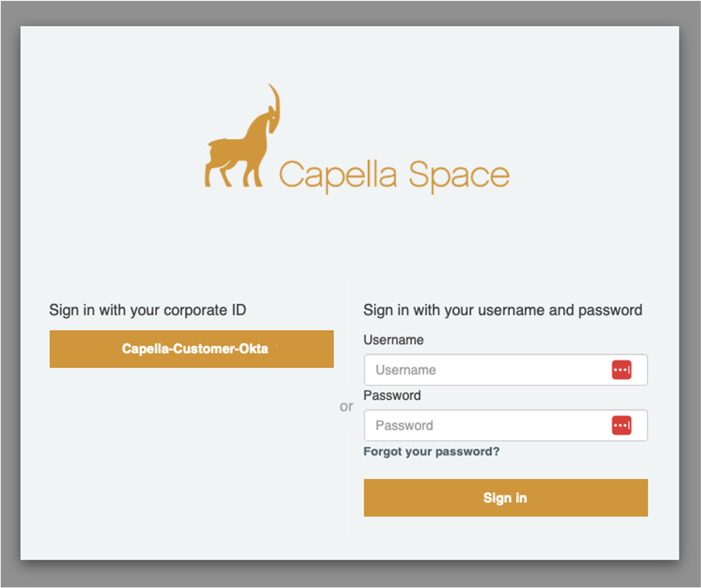The width and height of the screenshot is (701, 588).
Task: Click the Password label above its field
Action: 392,395
